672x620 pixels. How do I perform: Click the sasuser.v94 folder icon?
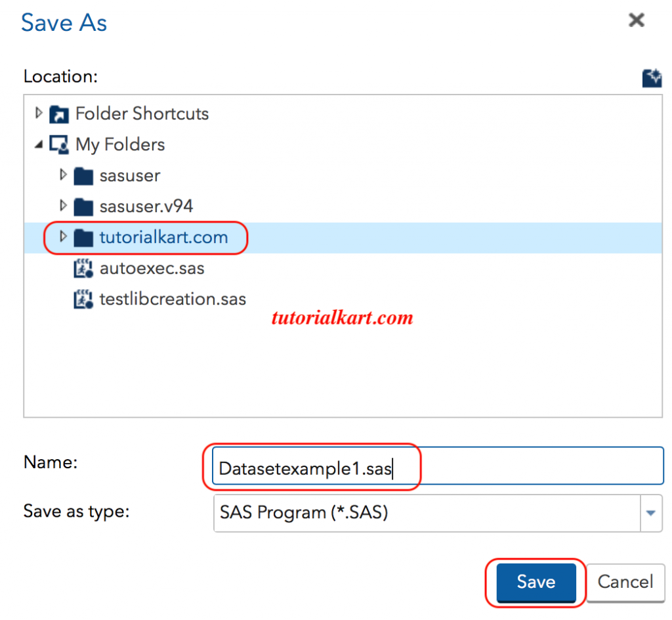(x=83, y=206)
